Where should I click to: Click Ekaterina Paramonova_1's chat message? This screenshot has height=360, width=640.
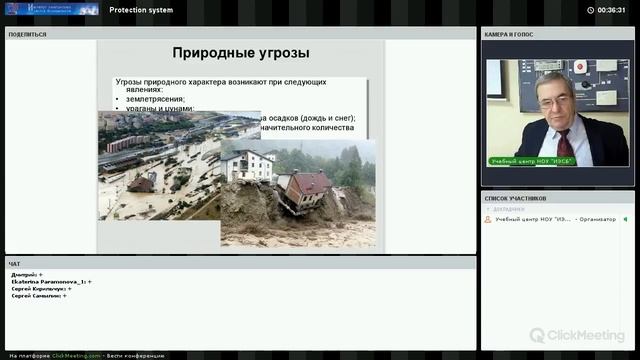[51, 282]
